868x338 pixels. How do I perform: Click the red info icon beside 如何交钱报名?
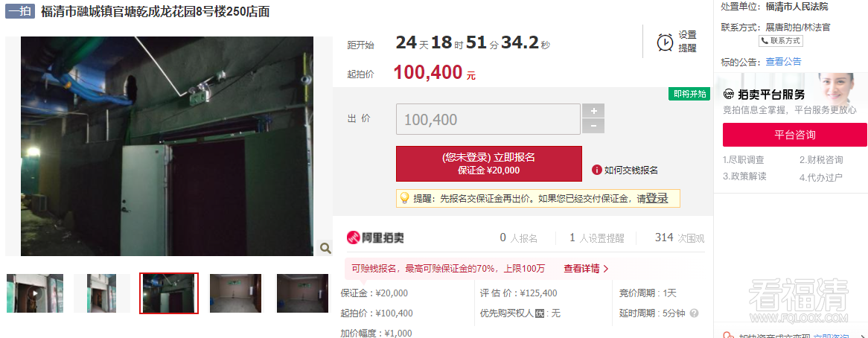pyautogui.click(x=596, y=170)
